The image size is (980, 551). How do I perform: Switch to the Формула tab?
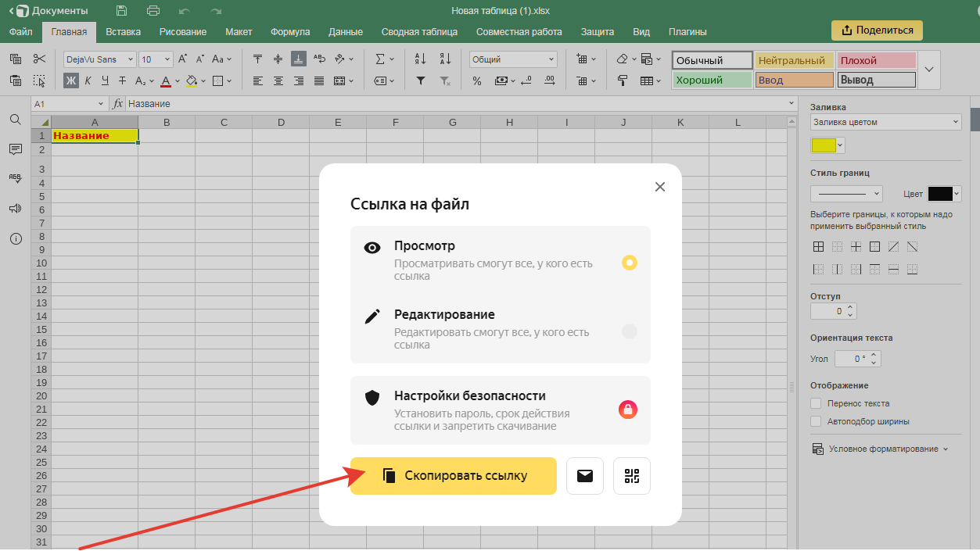coord(290,32)
